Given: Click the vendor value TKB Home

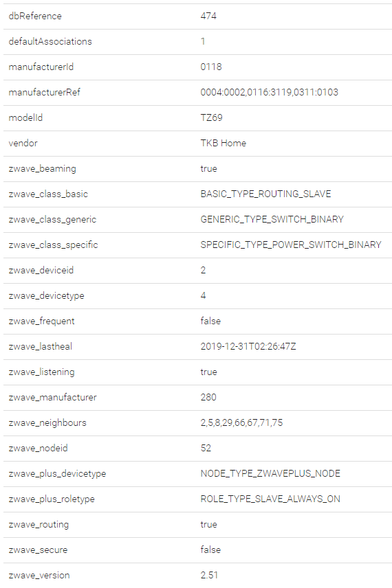Looking at the screenshot, I should tap(224, 144).
